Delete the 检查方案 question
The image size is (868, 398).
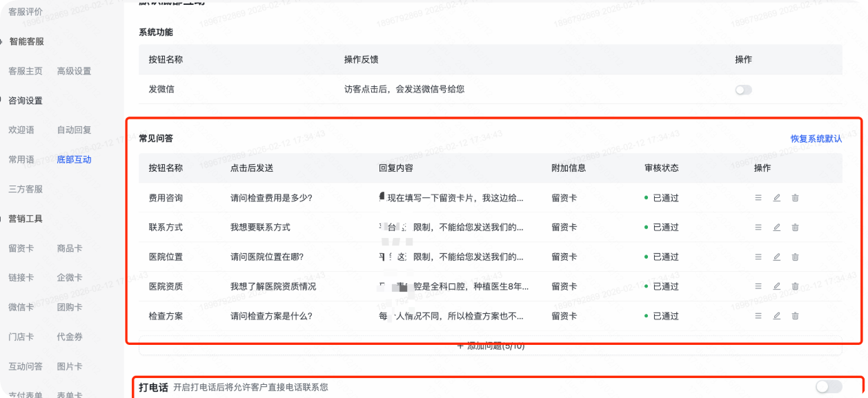[795, 316]
